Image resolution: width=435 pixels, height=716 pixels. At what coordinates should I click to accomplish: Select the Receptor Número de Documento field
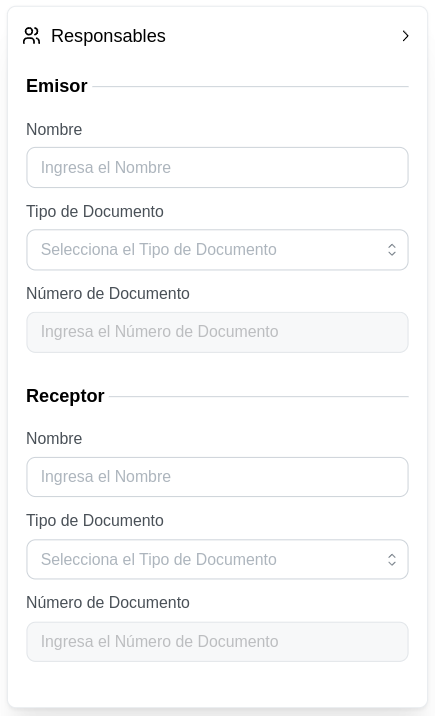217,642
